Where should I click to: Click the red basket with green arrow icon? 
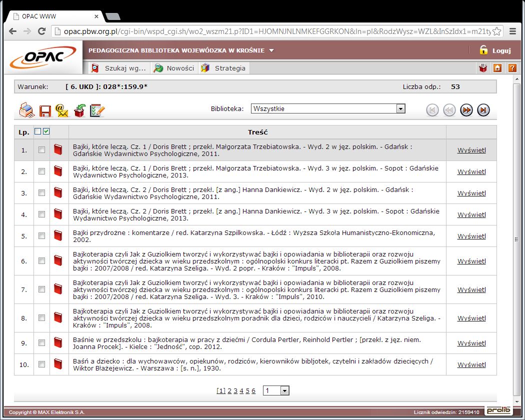point(79,110)
